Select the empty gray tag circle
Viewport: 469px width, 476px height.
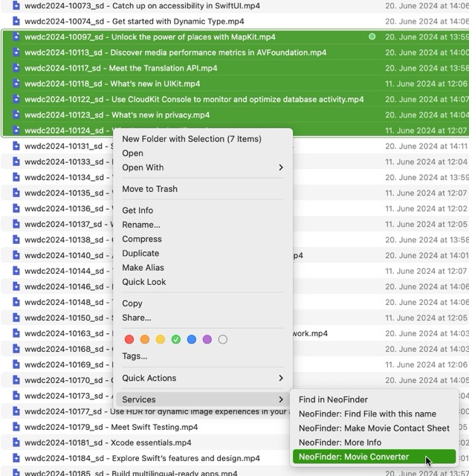click(223, 339)
